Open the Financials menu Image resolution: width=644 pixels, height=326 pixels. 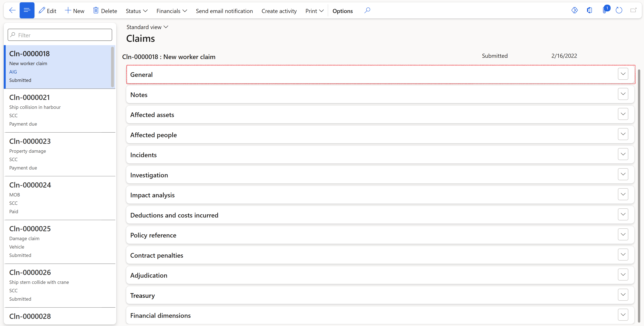172,11
